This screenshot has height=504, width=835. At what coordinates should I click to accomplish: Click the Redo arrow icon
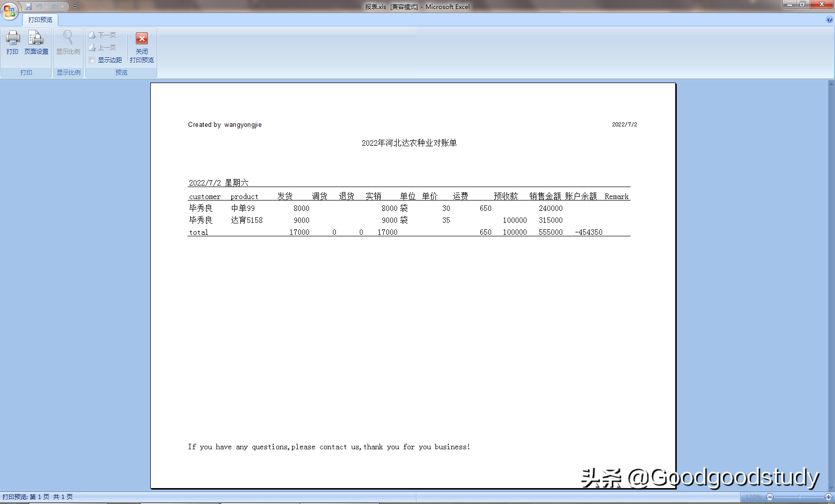[x=55, y=6]
